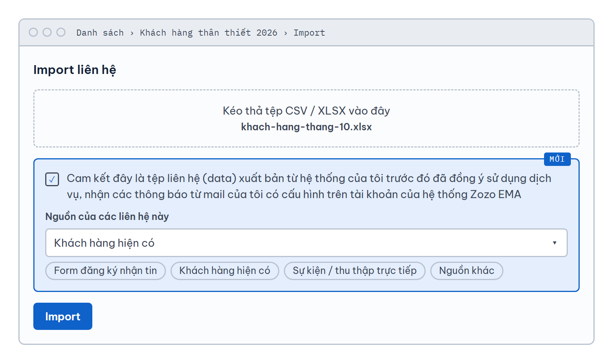Choose the 'Khách hàng hiện có' chip
This screenshot has height=364, width=613.
click(225, 271)
